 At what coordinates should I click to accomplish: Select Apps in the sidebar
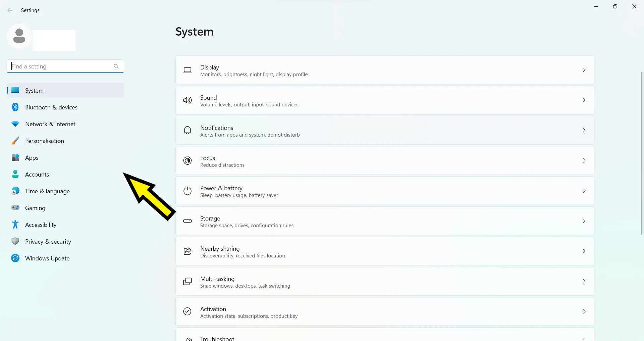(x=32, y=158)
